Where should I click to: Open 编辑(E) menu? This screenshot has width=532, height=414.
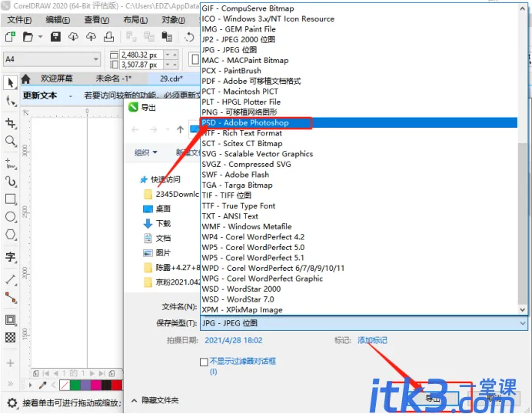(x=58, y=20)
